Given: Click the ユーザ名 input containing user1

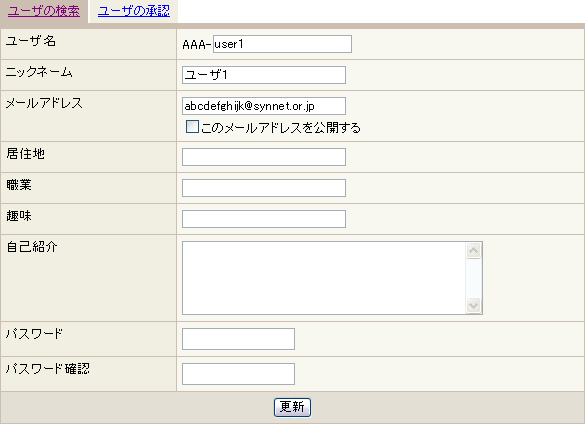Looking at the screenshot, I should pyautogui.click(x=282, y=44).
